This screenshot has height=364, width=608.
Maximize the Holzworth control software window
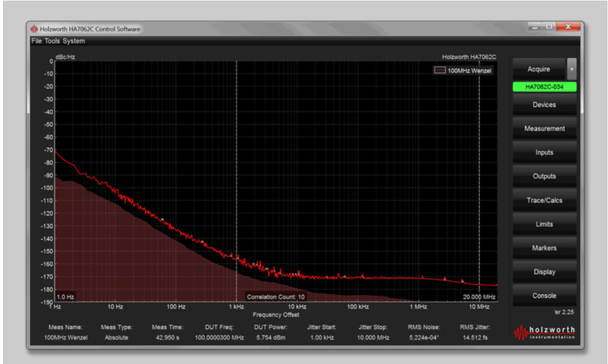[549, 26]
